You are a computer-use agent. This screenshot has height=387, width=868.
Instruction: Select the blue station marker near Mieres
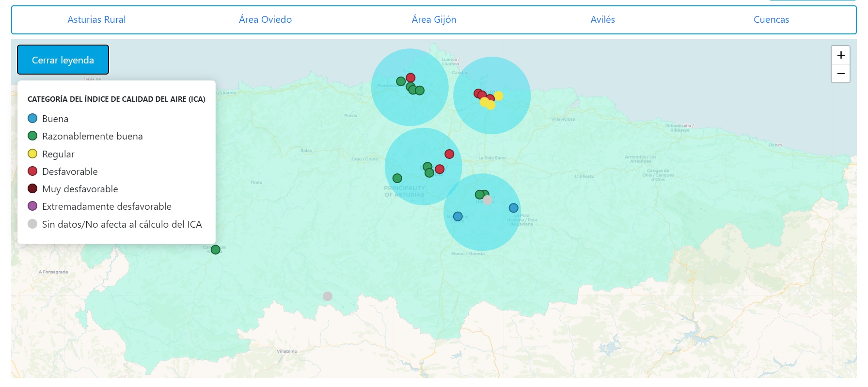point(458,216)
